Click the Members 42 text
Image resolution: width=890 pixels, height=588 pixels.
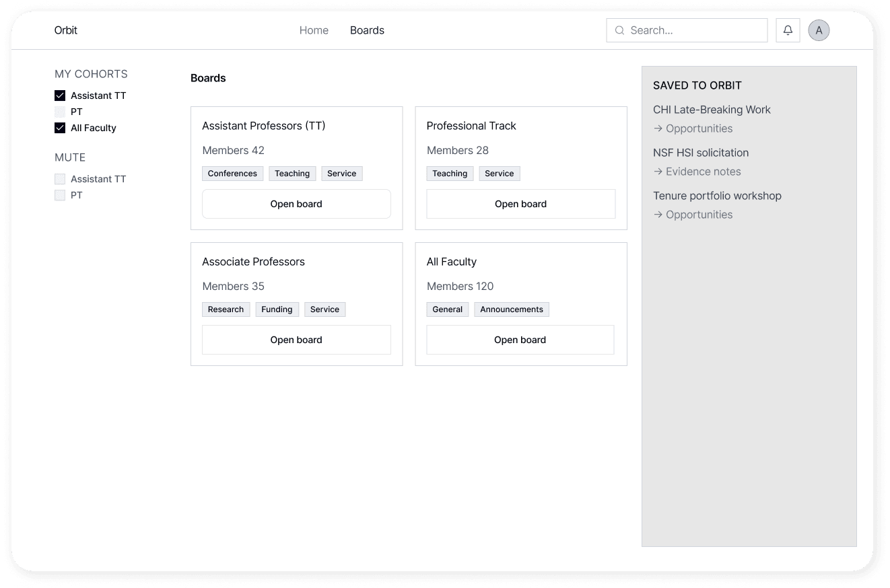click(233, 150)
